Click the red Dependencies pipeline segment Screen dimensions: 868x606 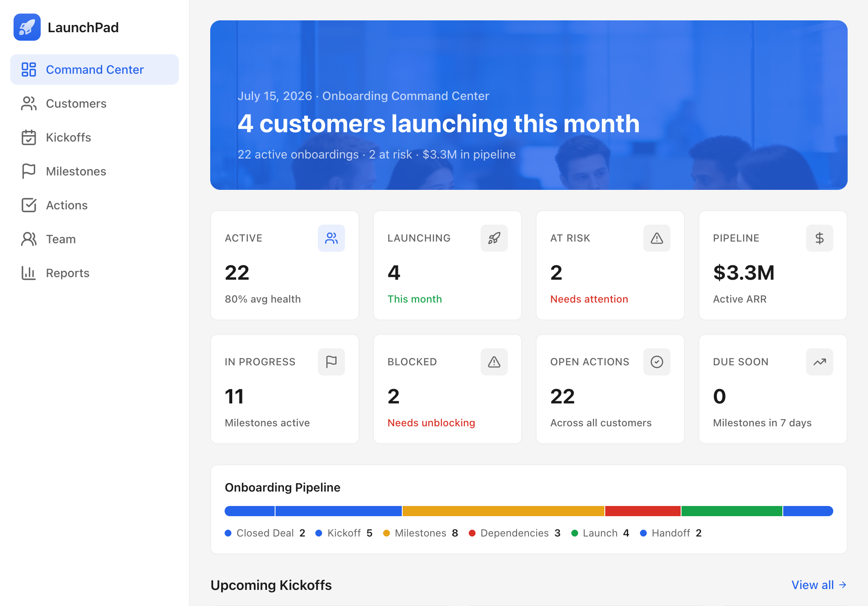coord(643,511)
